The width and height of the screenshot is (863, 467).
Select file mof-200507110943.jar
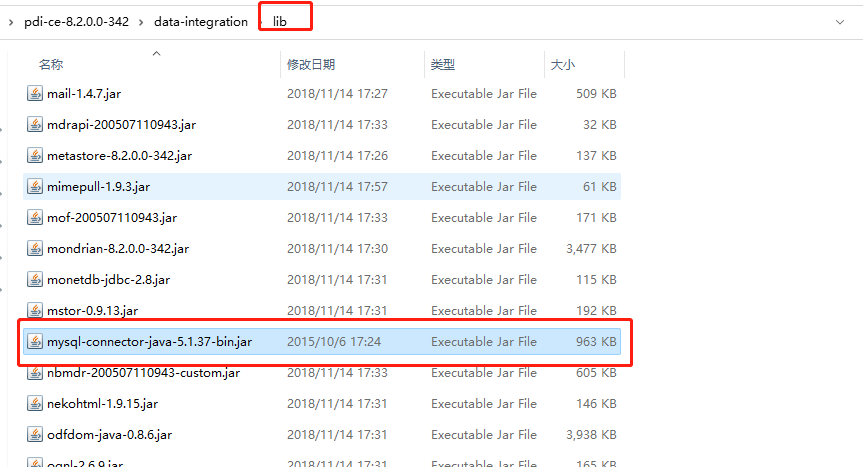(x=112, y=217)
